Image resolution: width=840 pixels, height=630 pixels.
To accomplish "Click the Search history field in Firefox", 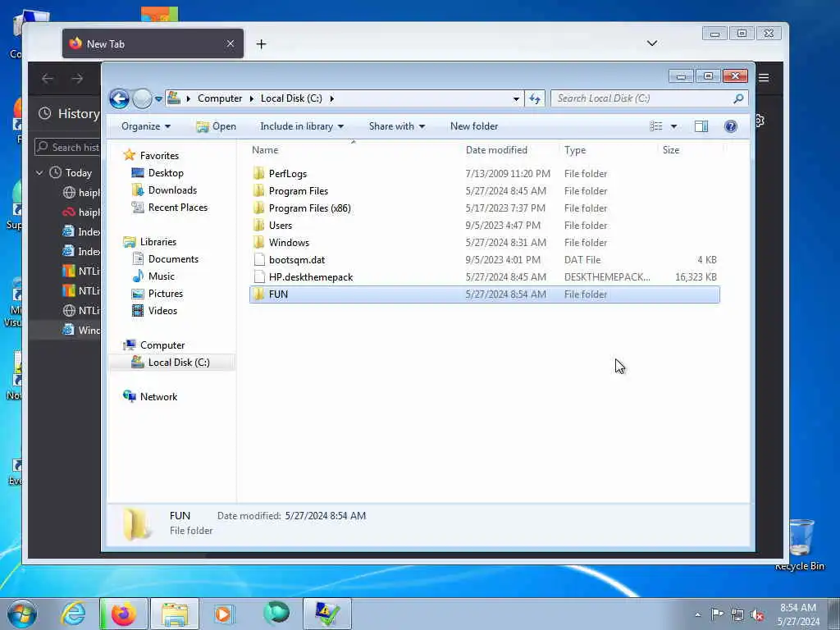I will pos(68,148).
